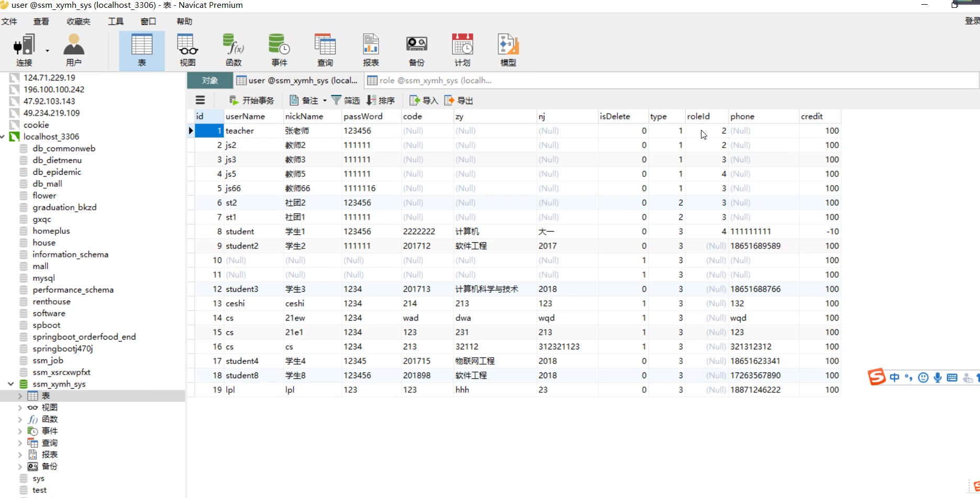Switch to the role @ssm_xymh_sys tab
The image size is (980, 498).
tap(429, 81)
